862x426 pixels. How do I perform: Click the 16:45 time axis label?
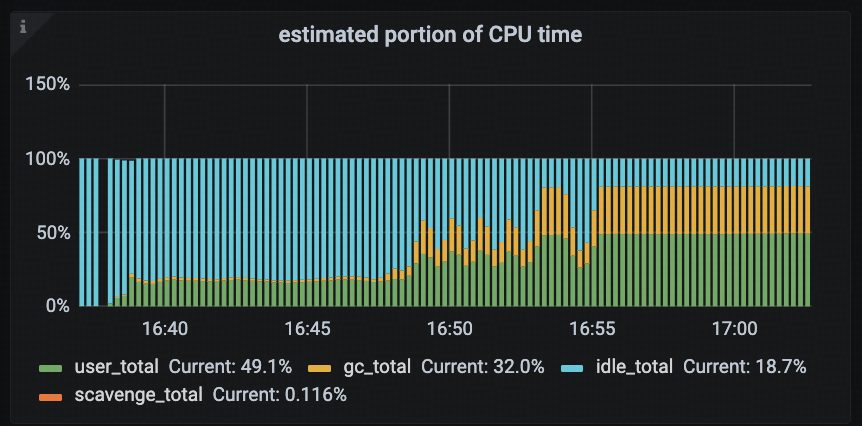tap(307, 329)
